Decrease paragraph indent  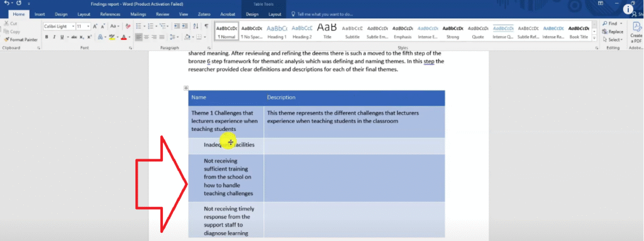click(x=177, y=26)
